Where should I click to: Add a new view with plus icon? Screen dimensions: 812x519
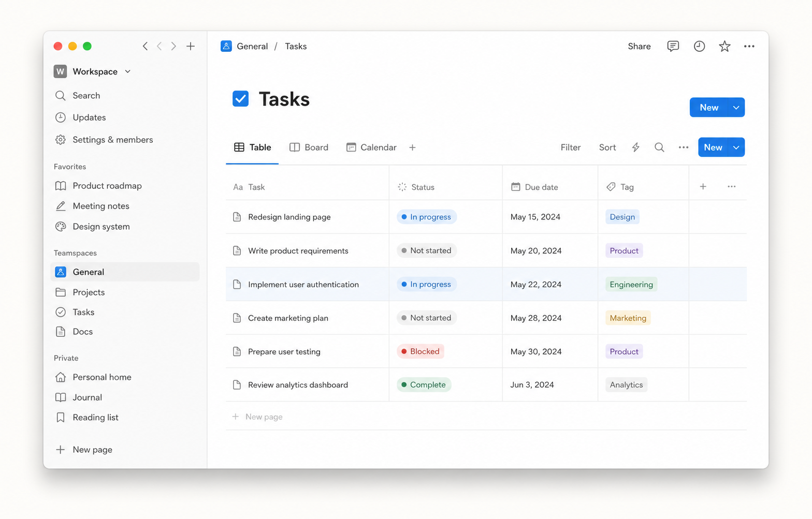(x=413, y=147)
